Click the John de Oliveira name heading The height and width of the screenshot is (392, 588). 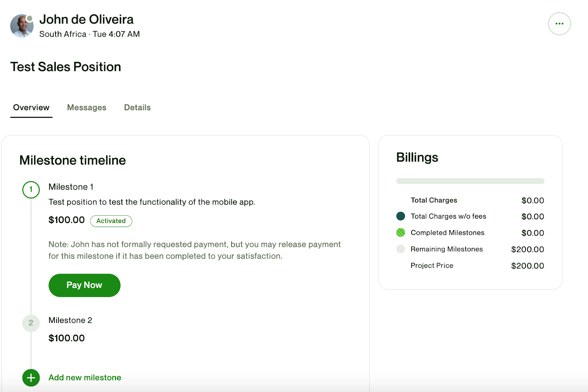point(86,19)
